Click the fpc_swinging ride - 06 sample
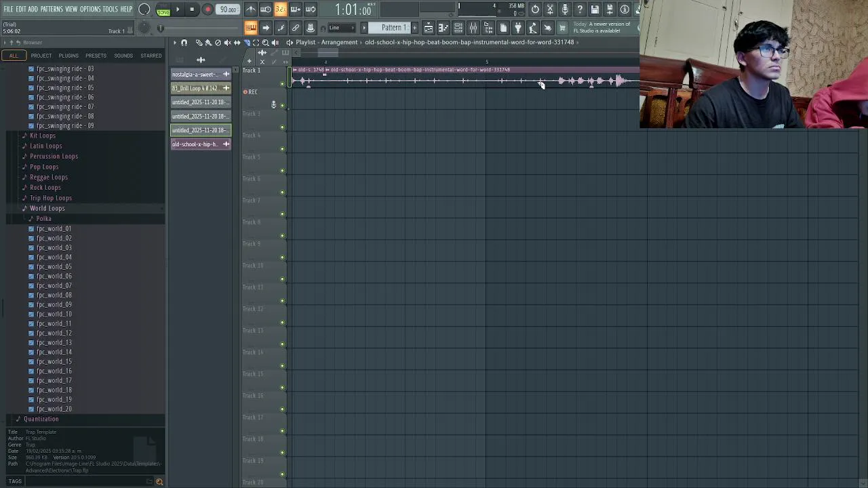 point(65,98)
